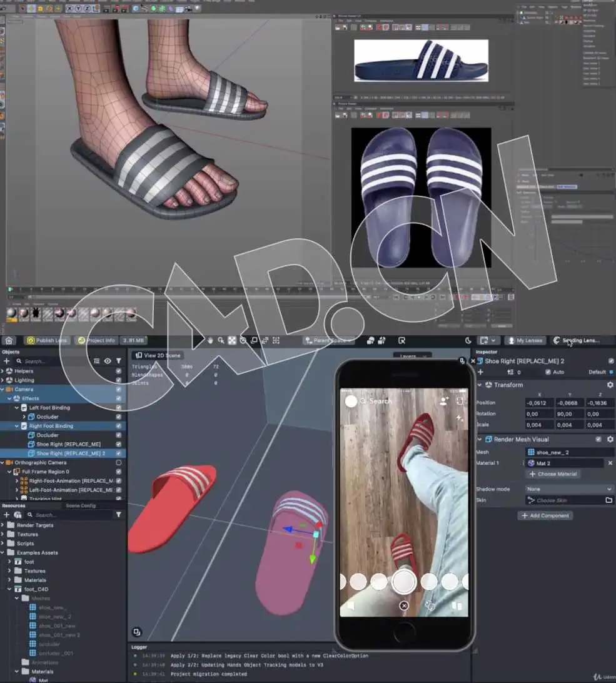This screenshot has width=616, height=683.
Task: Click the black splatter material thumbnail in Cinema 4D
Action: coord(35,313)
